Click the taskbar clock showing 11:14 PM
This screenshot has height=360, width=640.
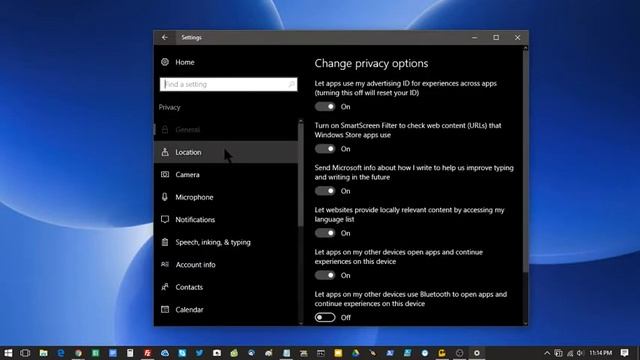tap(600, 353)
